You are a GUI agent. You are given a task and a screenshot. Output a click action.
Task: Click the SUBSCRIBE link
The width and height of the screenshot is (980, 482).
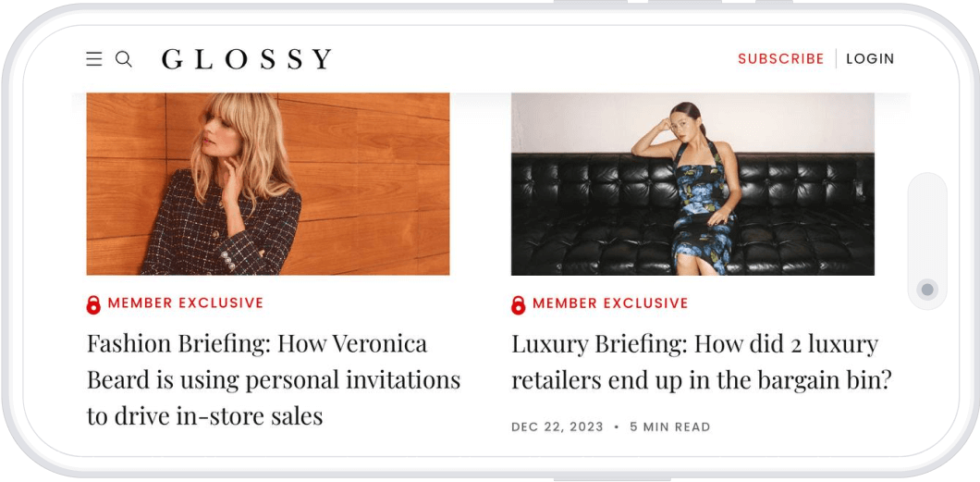point(780,59)
